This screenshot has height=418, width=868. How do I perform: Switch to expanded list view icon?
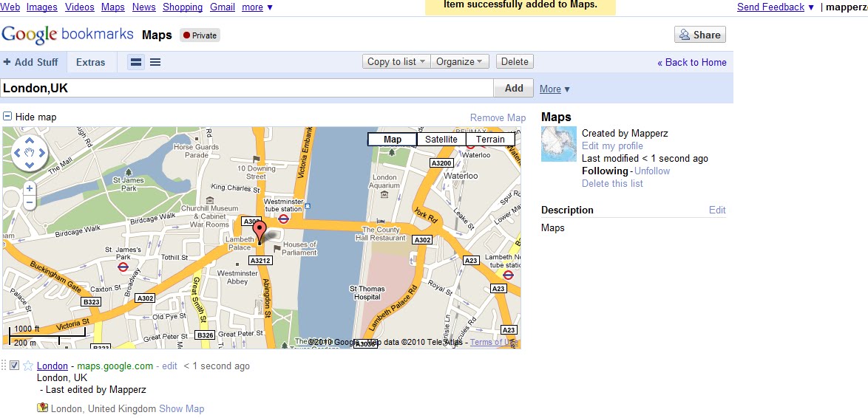pyautogui.click(x=135, y=63)
